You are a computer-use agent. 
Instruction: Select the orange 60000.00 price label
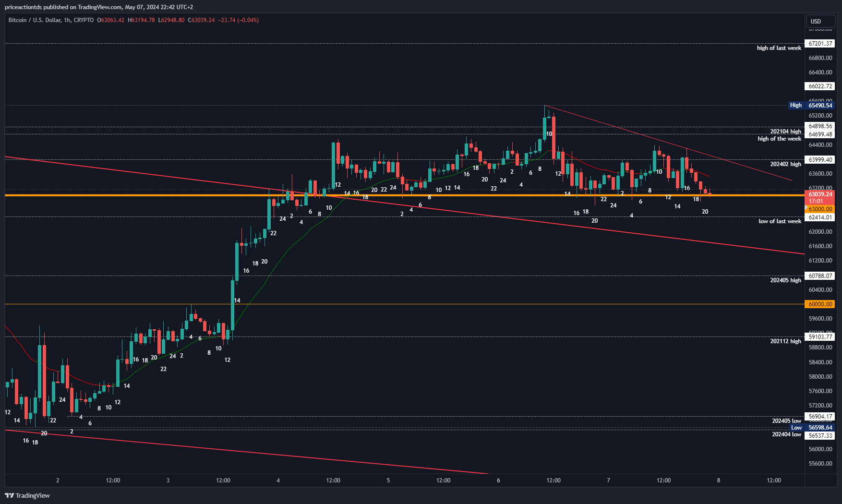820,304
